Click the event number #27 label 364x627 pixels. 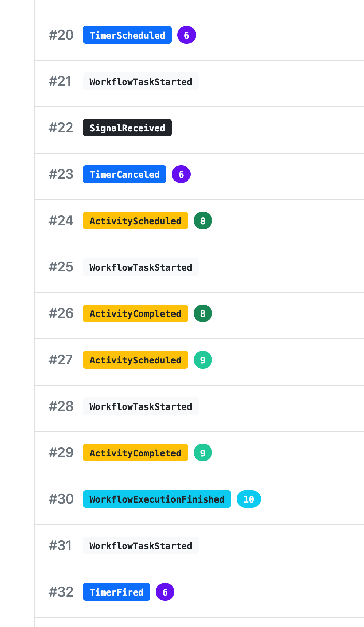(x=61, y=359)
